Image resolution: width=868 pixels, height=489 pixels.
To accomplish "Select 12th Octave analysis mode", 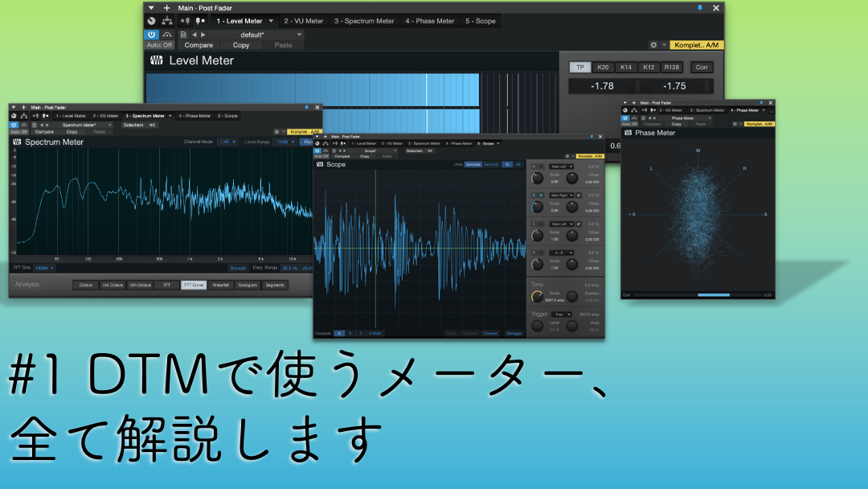I will (x=140, y=285).
